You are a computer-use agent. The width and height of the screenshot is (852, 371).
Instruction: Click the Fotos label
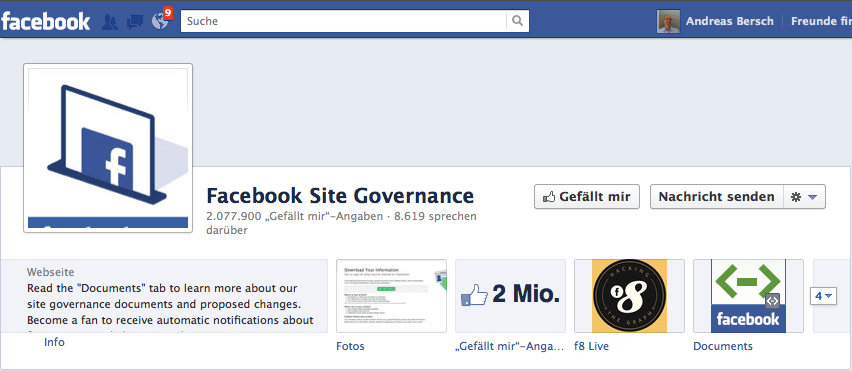coord(350,346)
